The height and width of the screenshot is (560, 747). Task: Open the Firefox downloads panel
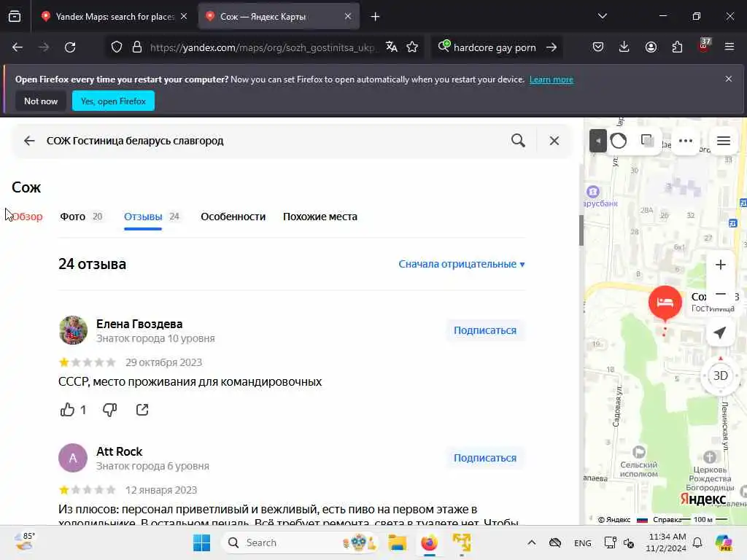point(624,47)
